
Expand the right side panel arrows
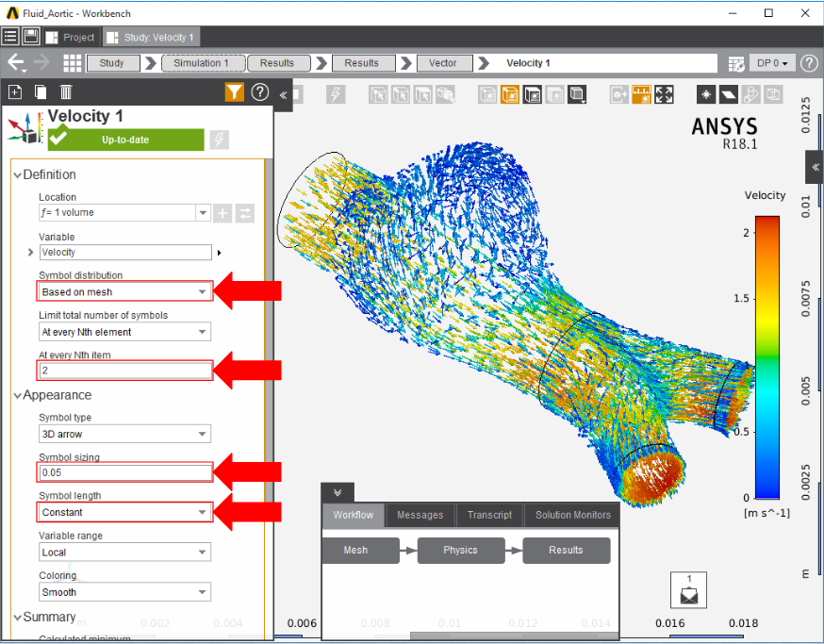[816, 167]
